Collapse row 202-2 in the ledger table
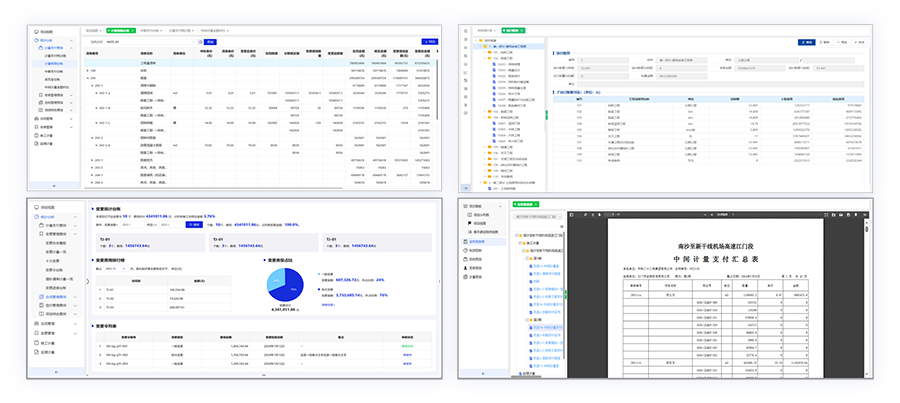The height and width of the screenshot is (403, 900). (92, 138)
